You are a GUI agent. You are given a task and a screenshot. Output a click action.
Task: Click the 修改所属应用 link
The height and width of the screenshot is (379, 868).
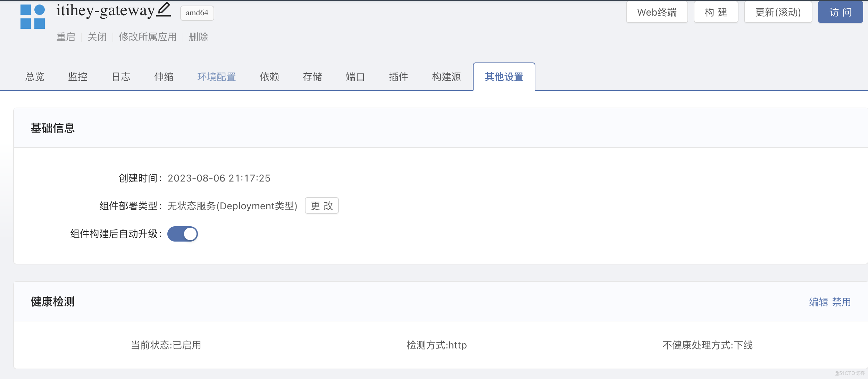pos(148,37)
